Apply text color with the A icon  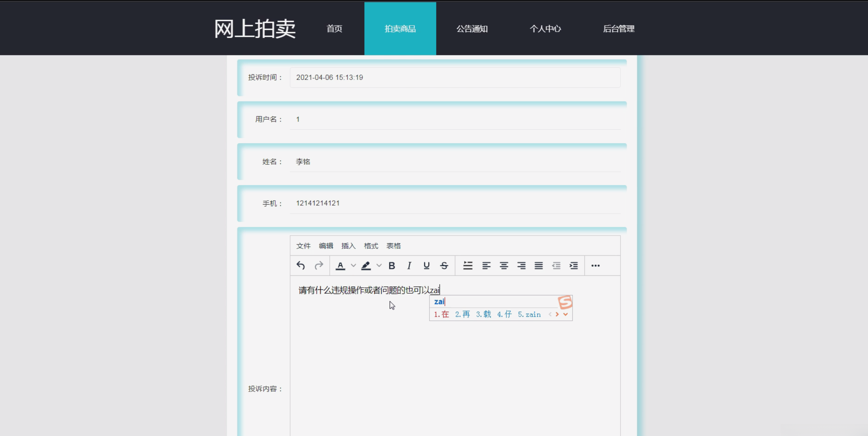[340, 266]
